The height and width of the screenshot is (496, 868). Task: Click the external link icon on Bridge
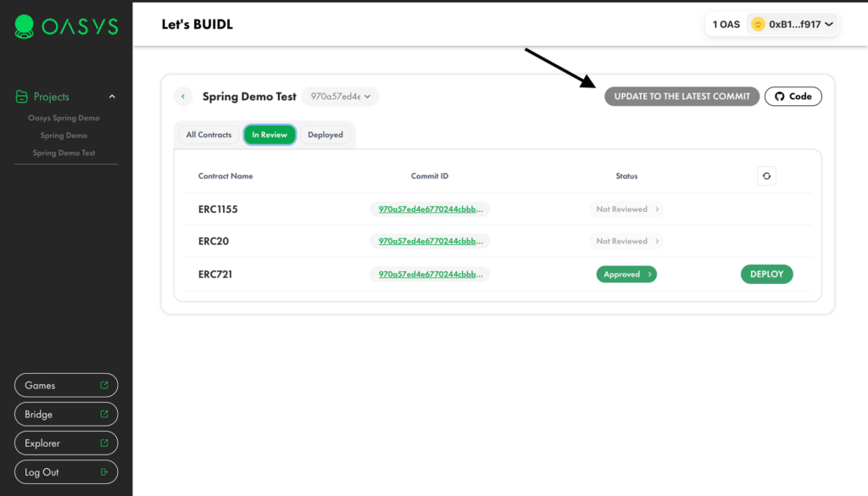coord(104,414)
